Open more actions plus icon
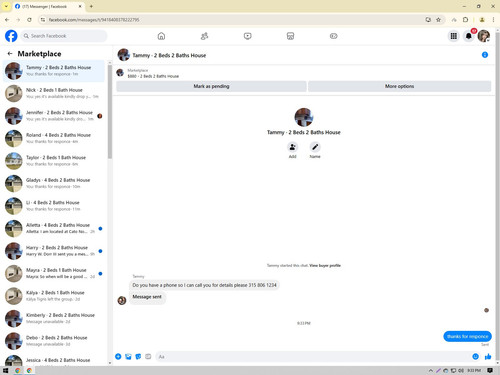Screen dimensions: 500x375 tap(118, 357)
